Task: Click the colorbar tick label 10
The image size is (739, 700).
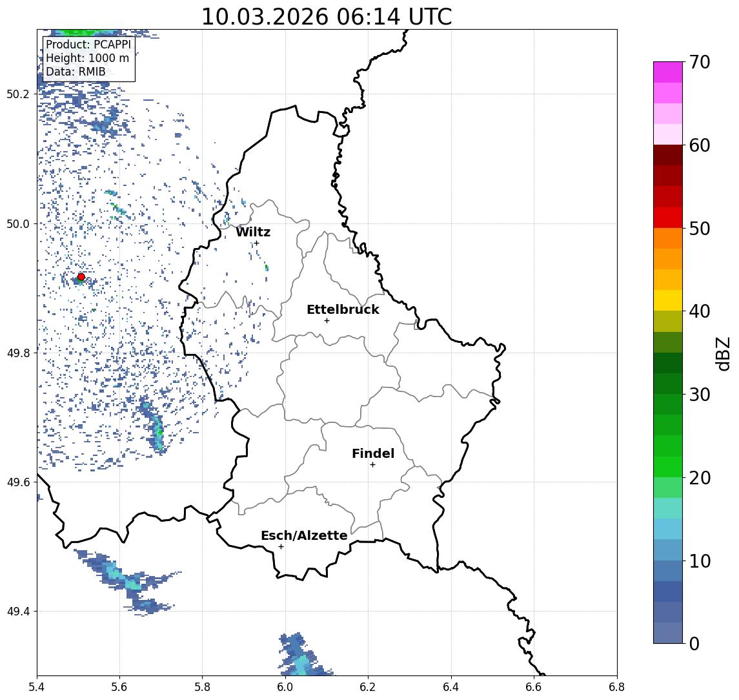Action: coord(699,561)
